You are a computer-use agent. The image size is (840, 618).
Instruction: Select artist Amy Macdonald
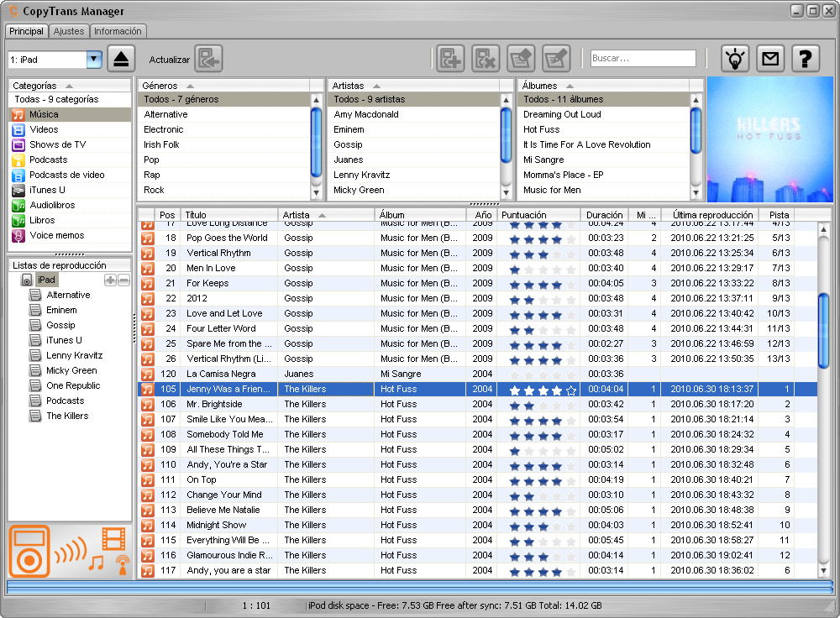[413, 114]
